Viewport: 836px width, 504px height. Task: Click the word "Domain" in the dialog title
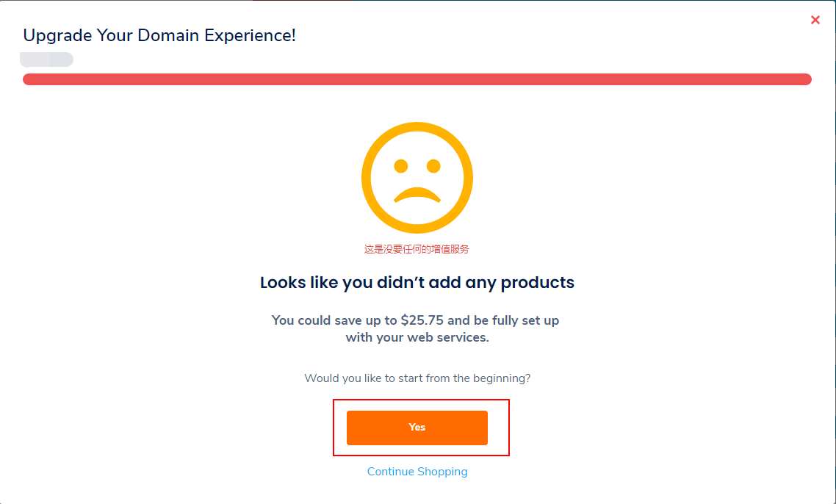(168, 35)
